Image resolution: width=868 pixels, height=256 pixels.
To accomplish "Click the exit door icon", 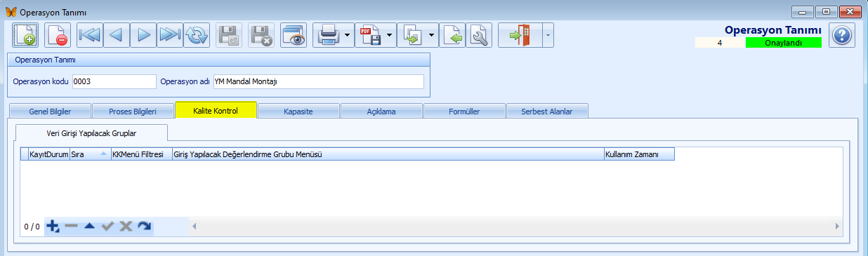I will click(x=520, y=34).
